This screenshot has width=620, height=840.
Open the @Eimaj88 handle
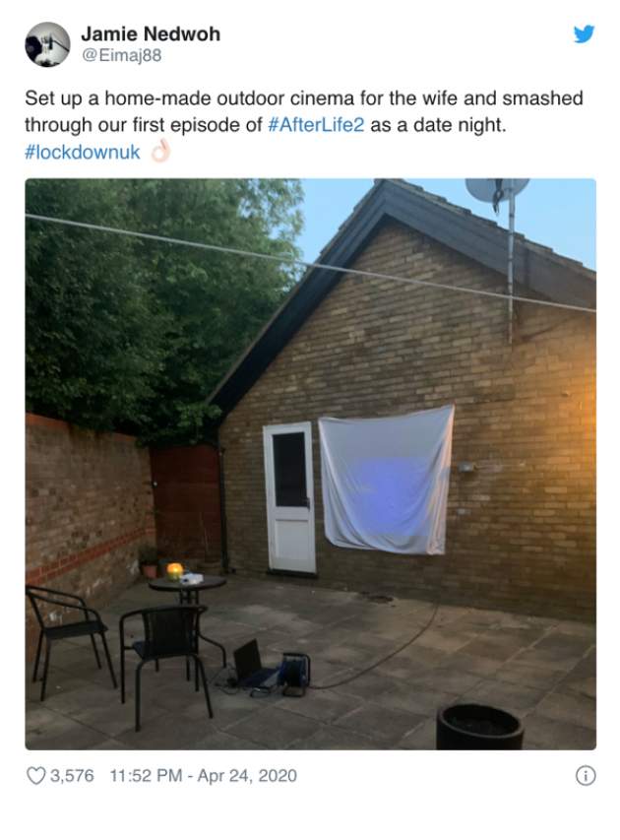coord(121,55)
